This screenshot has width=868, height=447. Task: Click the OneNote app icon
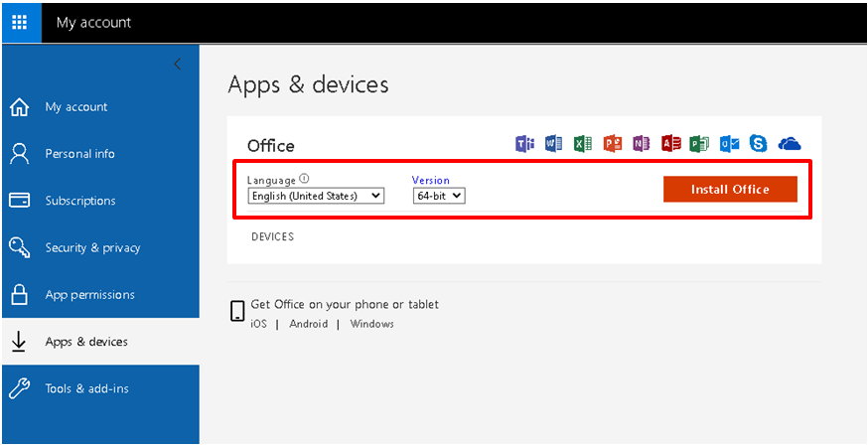(x=641, y=143)
